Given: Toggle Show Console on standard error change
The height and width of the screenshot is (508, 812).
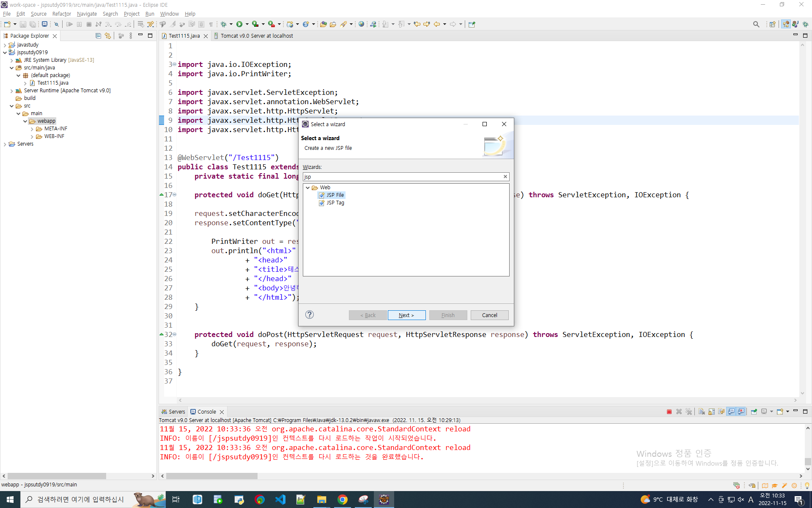Looking at the screenshot, I should click(x=741, y=411).
